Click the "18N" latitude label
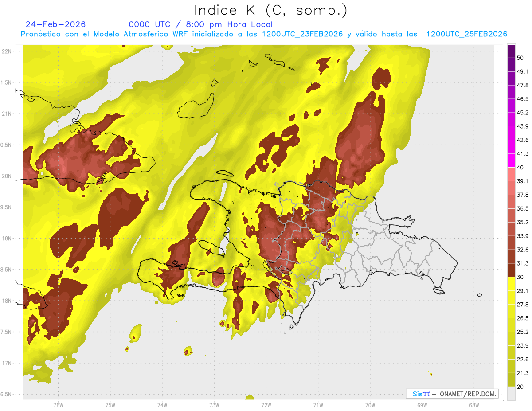The height and width of the screenshot is (411, 532). coord(8,301)
